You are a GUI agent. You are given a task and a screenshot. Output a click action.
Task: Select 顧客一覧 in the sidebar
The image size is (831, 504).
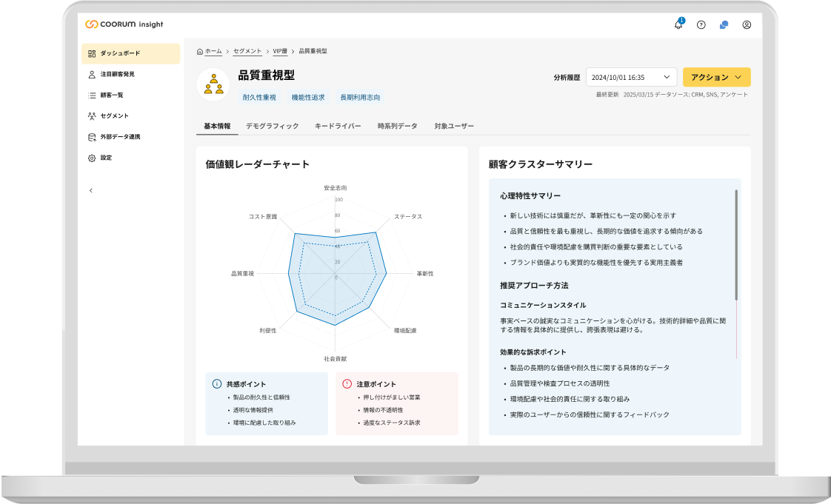(131, 95)
